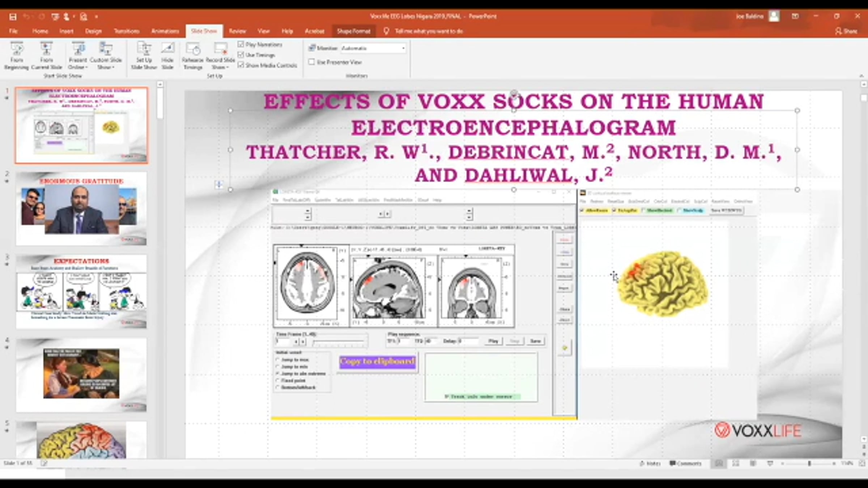
Task: Click the Save icon in quick access
Action: tap(13, 17)
